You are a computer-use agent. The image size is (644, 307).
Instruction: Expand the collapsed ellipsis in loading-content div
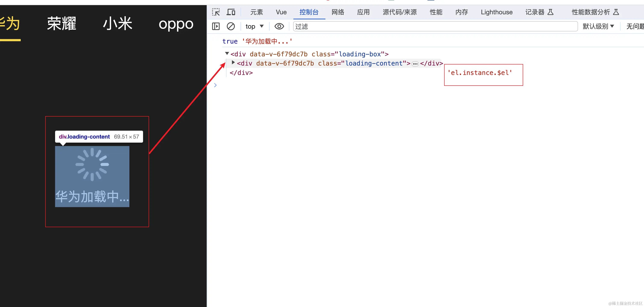click(x=415, y=64)
